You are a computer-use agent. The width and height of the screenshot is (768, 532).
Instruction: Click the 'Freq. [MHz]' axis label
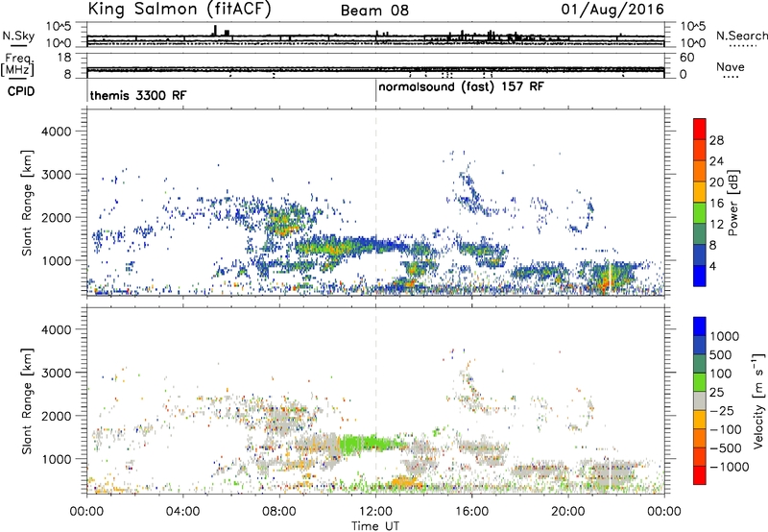19,65
